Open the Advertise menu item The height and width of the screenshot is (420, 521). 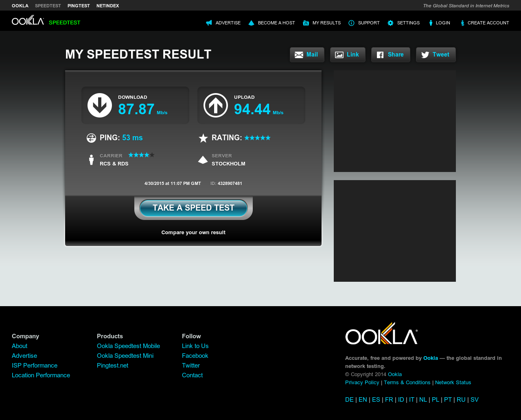[x=228, y=23]
